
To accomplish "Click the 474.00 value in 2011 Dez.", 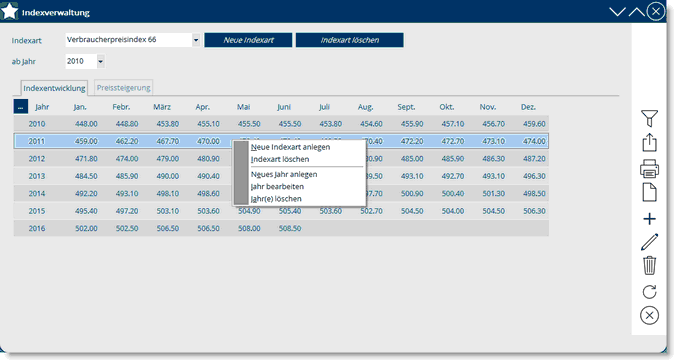I will click(x=534, y=141).
